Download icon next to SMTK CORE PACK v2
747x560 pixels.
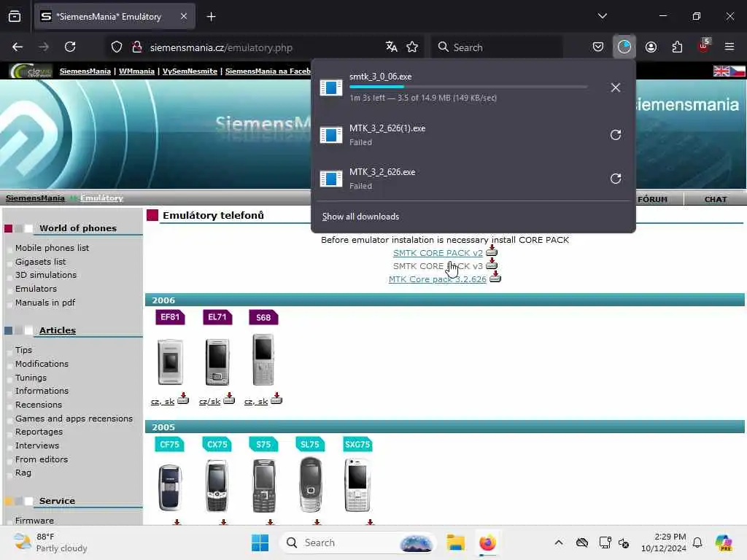click(492, 251)
